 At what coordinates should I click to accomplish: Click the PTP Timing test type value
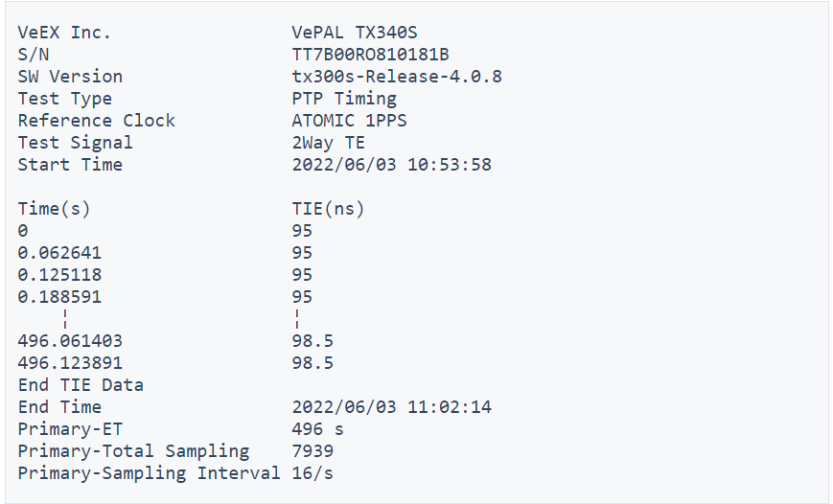tap(344, 99)
